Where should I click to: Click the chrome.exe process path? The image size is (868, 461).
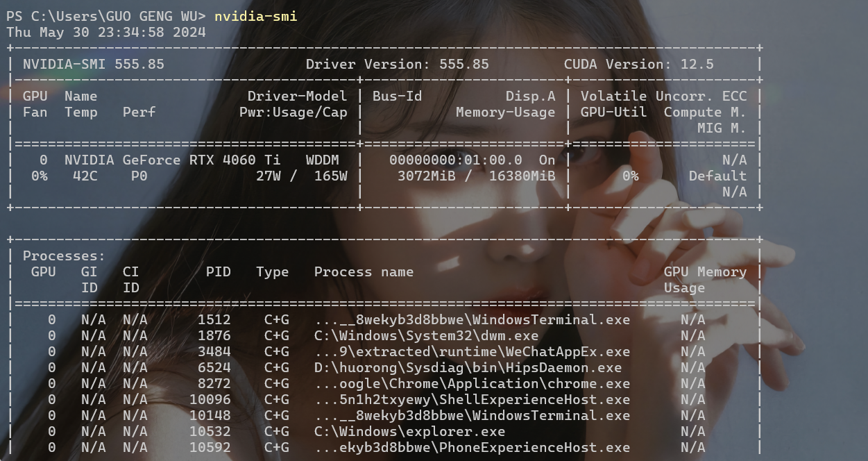[473, 383]
